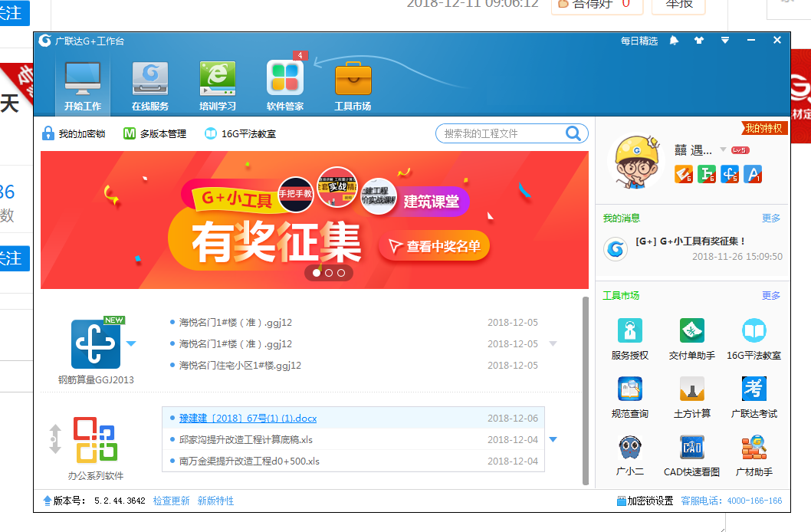Select the second banner carousel dot
Viewport: 811px width, 532px height.
coord(329,272)
